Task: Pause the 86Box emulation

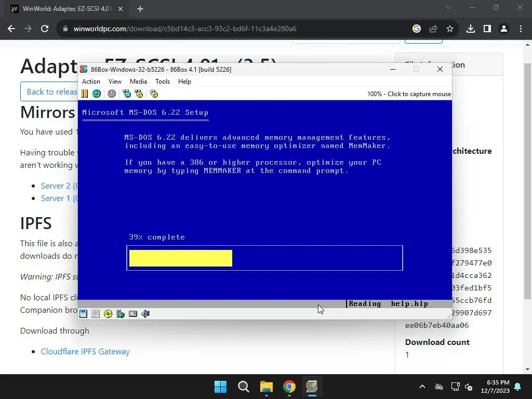Action: click(85, 94)
